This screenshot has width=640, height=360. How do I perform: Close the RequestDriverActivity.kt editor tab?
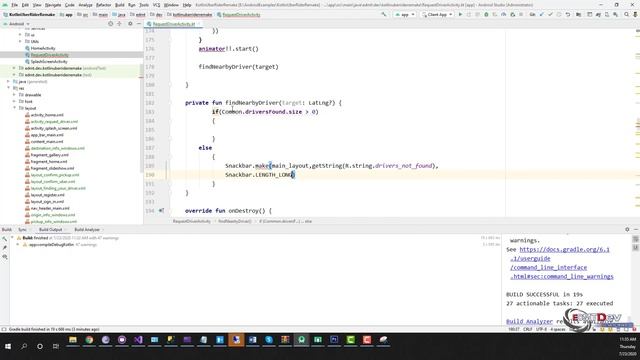(x=199, y=24)
